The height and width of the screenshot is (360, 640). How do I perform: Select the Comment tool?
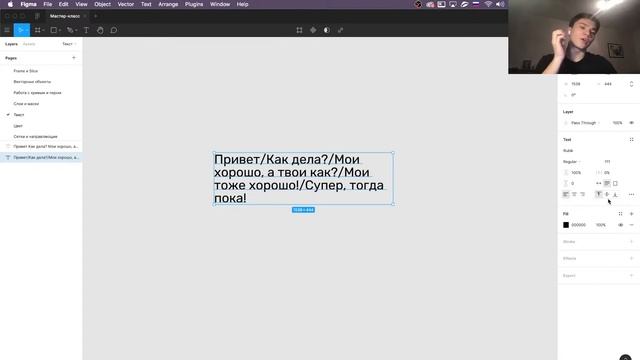pyautogui.click(x=113, y=30)
